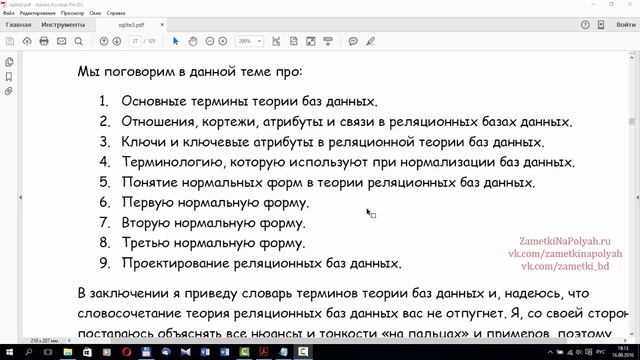
Task: Click the text "Первую нормальную форму."
Action: tap(215, 202)
